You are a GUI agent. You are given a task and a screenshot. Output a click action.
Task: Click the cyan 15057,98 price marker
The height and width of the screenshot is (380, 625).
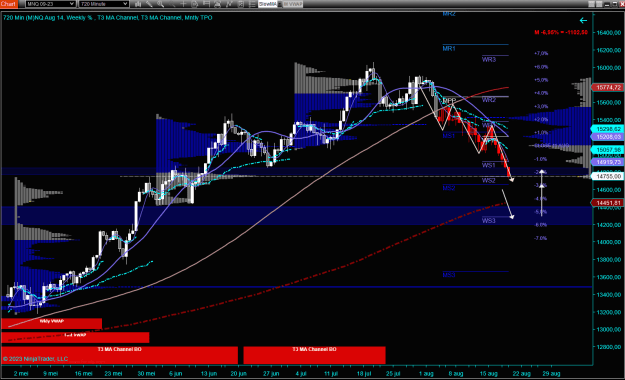tap(608, 150)
